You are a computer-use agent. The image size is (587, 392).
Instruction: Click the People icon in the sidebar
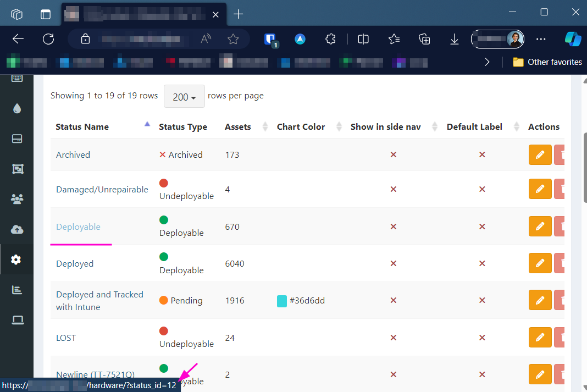[x=16, y=198]
